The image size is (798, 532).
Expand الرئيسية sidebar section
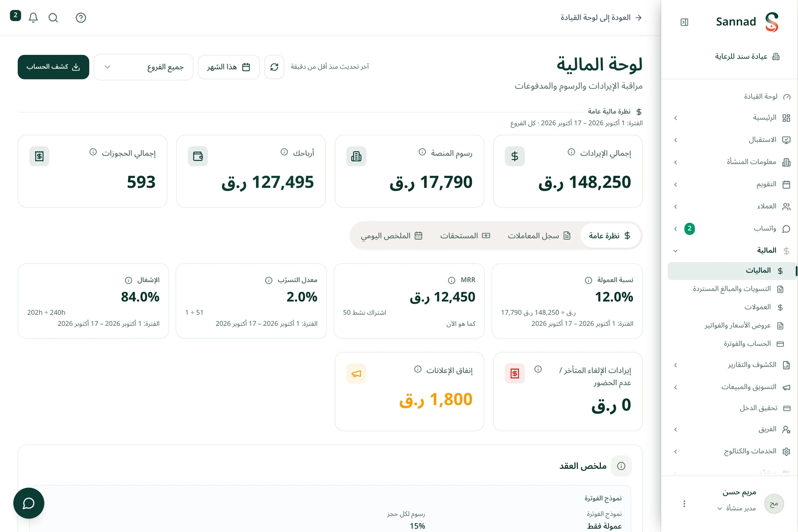(x=731, y=118)
